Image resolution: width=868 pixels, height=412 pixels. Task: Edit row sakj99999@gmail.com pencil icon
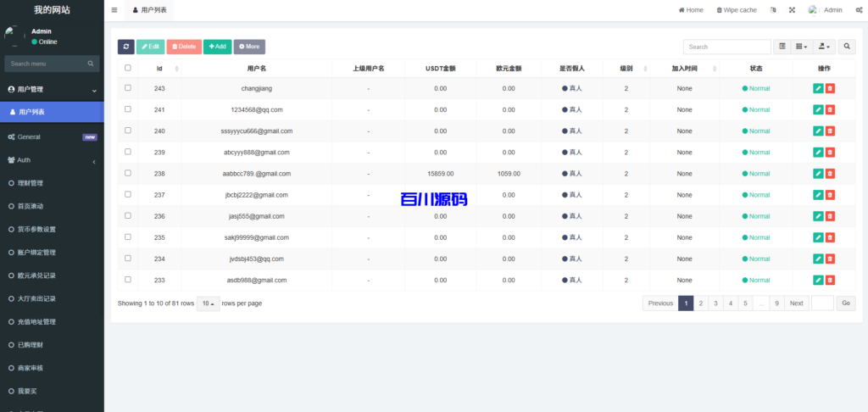point(818,237)
